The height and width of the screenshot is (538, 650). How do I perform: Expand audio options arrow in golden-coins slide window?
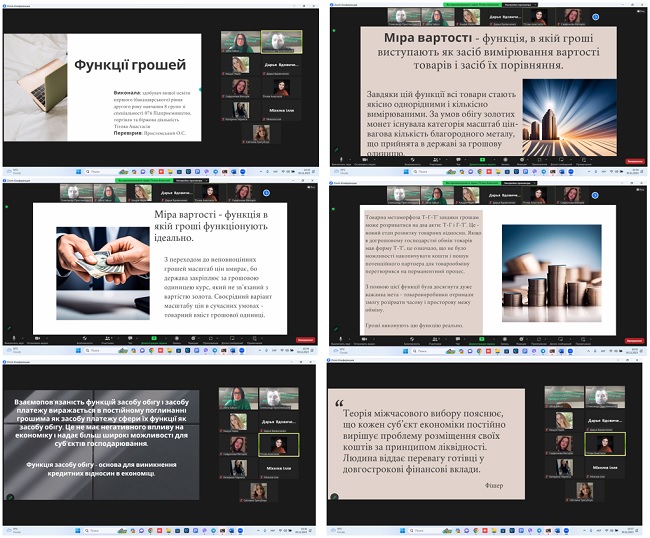pyautogui.click(x=350, y=159)
